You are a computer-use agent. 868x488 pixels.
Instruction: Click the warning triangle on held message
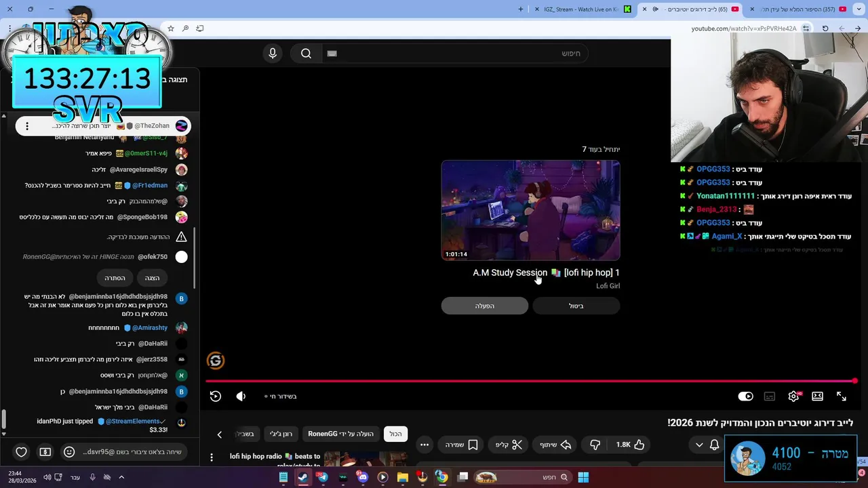point(181,237)
